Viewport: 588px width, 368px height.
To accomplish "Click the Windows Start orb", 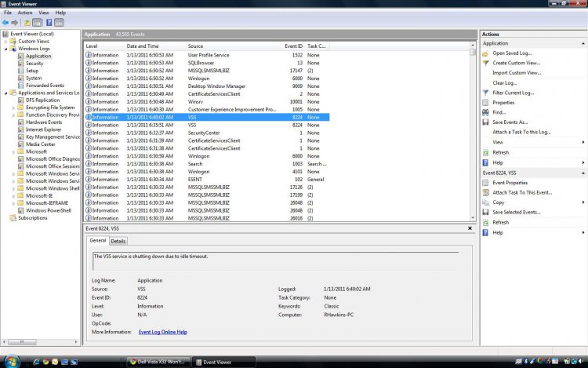I will (11, 361).
